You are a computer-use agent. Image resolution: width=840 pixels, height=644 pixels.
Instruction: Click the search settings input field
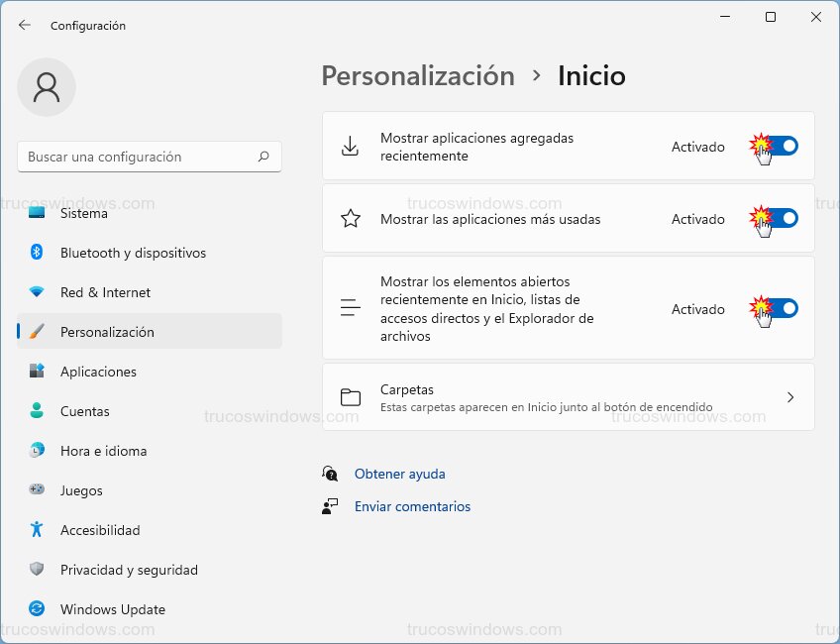(149, 157)
